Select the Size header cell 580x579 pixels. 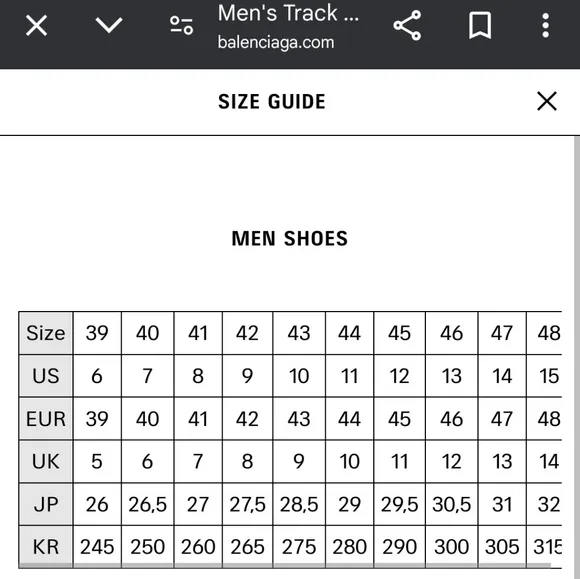pos(46,333)
